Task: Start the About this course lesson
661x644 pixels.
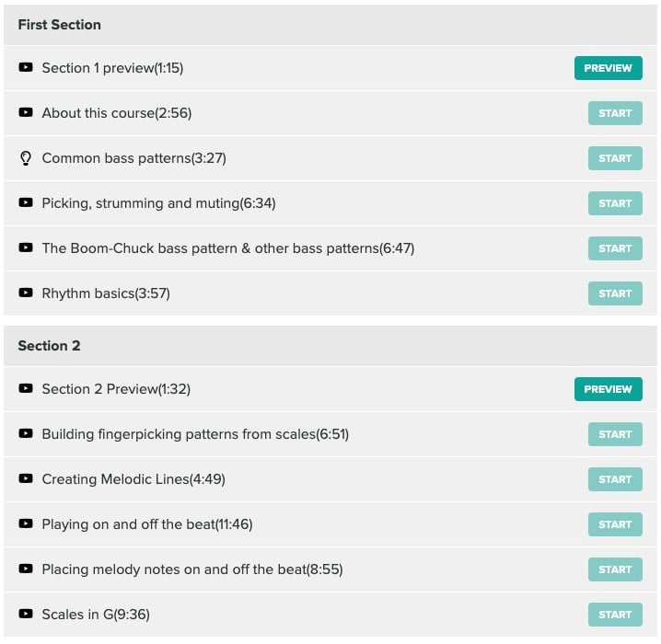Action: (x=615, y=113)
